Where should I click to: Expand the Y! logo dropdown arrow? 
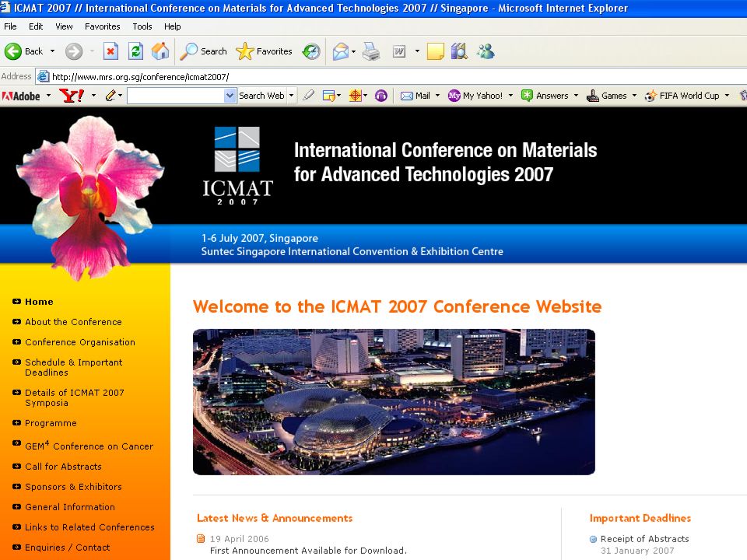[94, 96]
